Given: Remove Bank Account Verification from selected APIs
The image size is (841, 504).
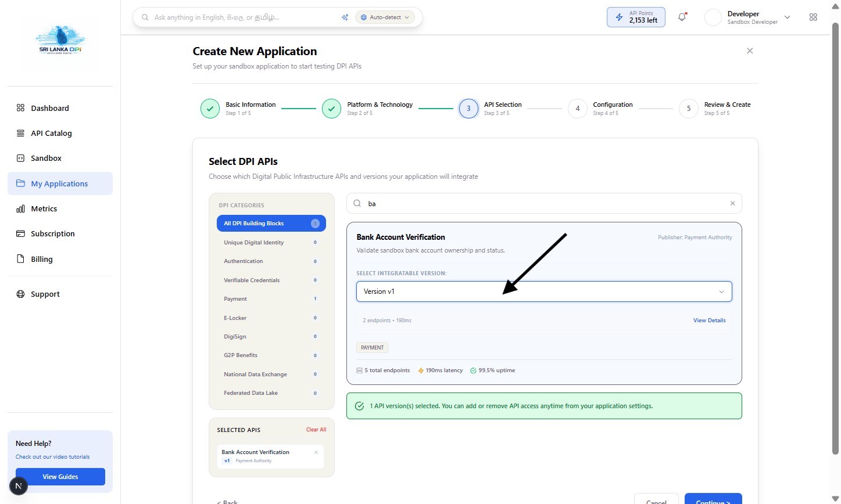Looking at the screenshot, I should tap(316, 452).
